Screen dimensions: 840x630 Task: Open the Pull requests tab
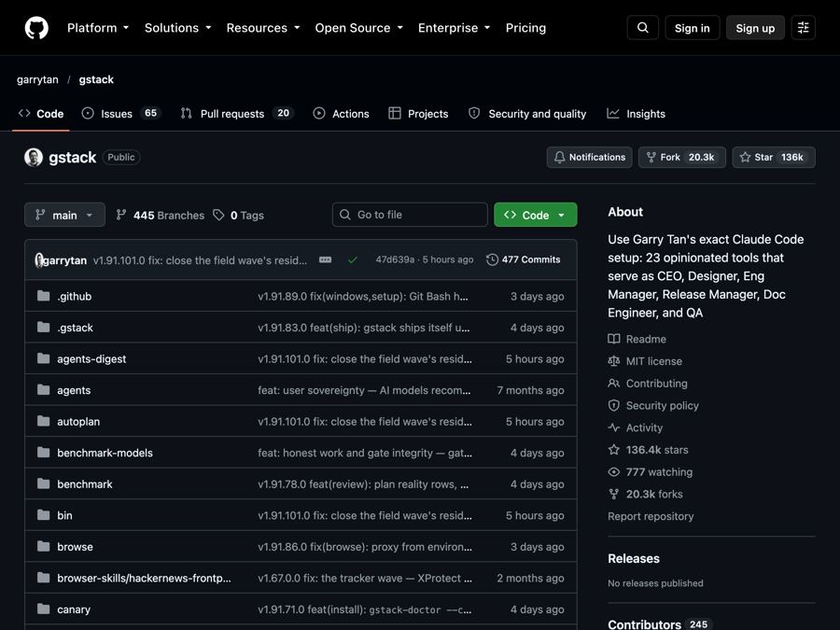(x=237, y=114)
